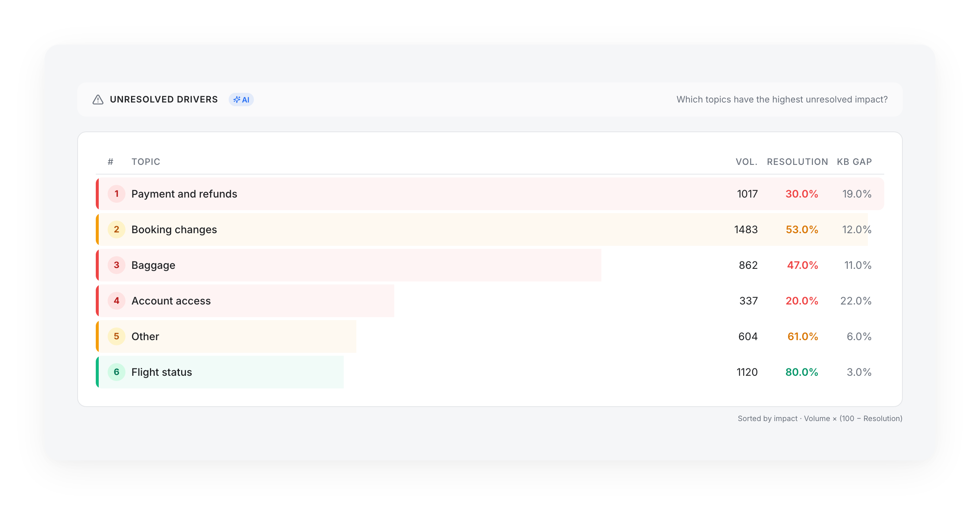
Task: Click 'Which topics have the highest unresolved impact?'
Action: pos(781,99)
